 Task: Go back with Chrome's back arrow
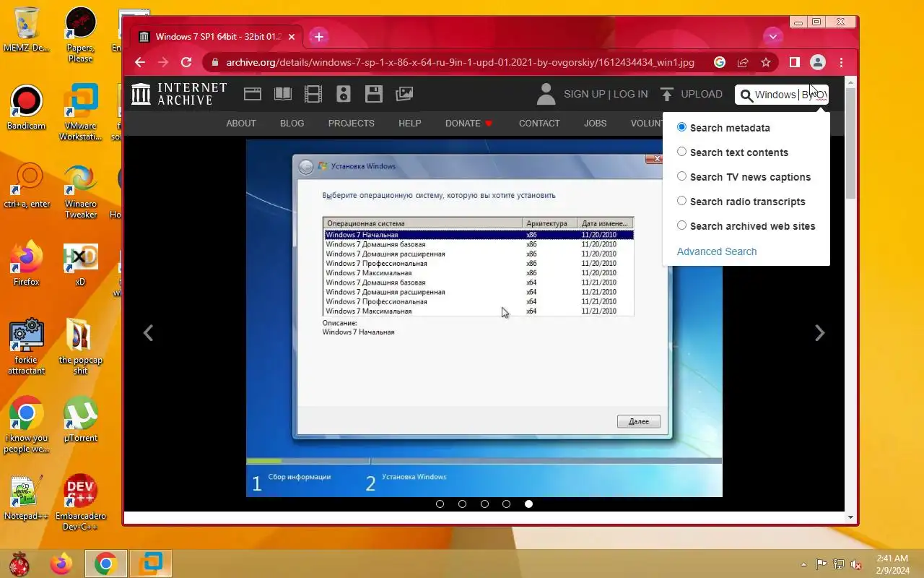[140, 62]
